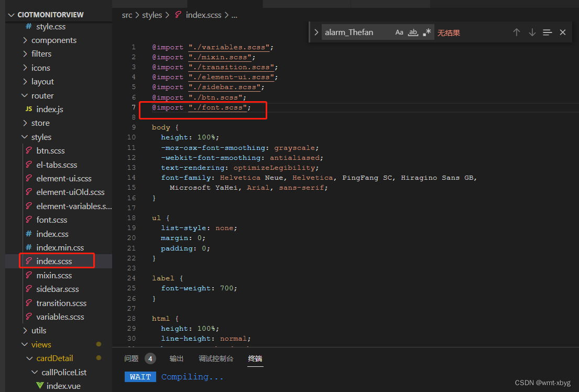Click the JS icon beside index.js
This screenshot has width=579, height=392.
(x=29, y=109)
